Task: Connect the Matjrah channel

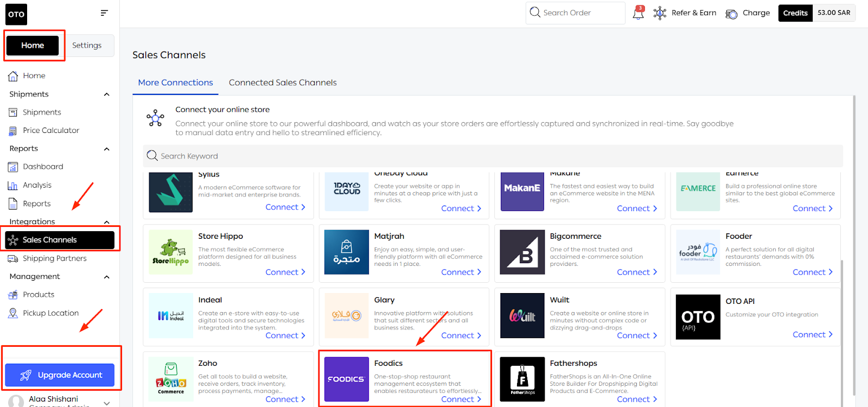Action: pos(461,272)
